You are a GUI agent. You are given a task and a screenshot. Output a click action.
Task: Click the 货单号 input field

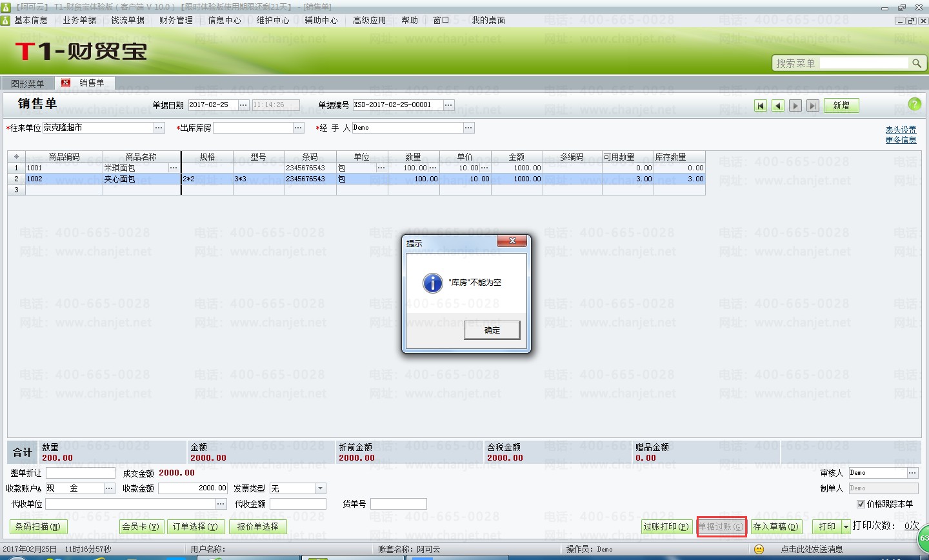[399, 504]
